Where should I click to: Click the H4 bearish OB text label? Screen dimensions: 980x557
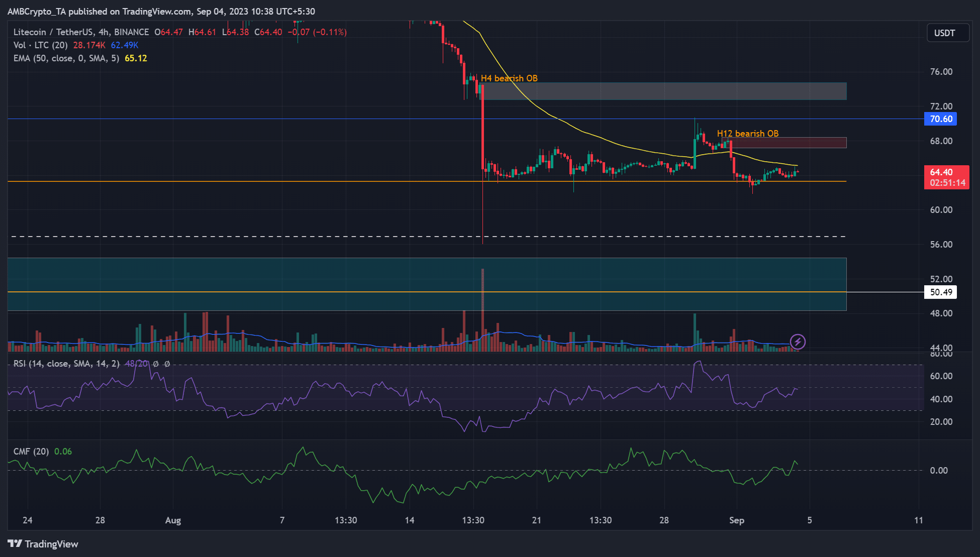pyautogui.click(x=509, y=78)
